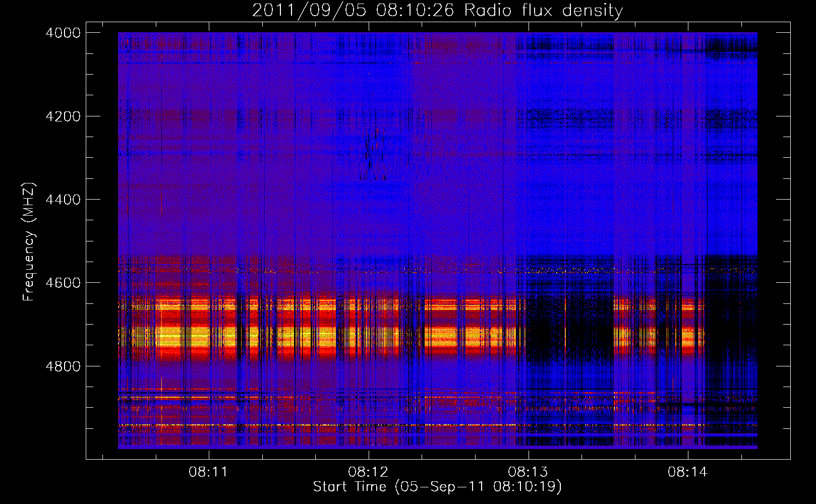Viewport: 816px width, 504px height.
Task: Click the plot title '2011/09/05 08:10:26 Radio flux density'
Action: [437, 10]
